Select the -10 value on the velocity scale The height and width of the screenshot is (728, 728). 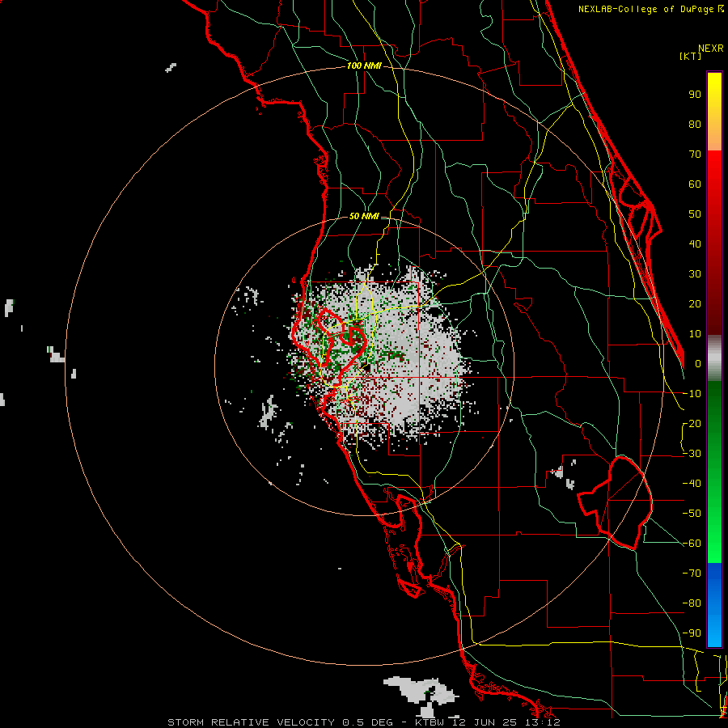coord(692,394)
